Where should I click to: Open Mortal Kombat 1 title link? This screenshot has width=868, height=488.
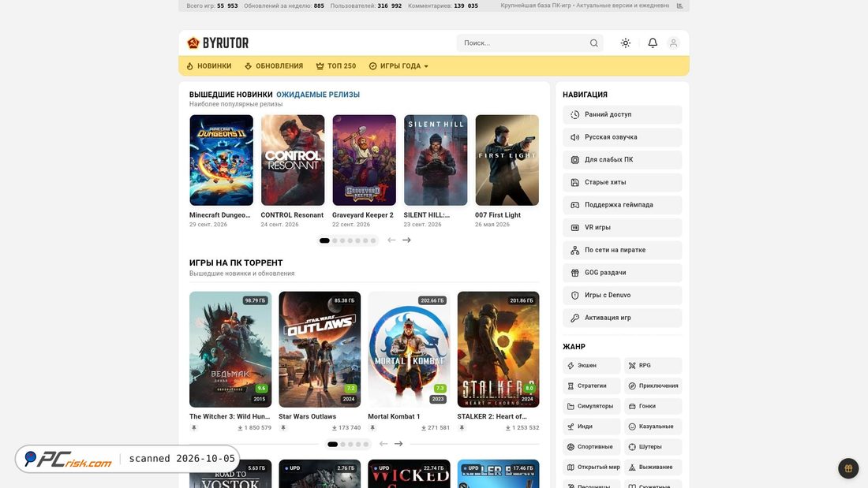[x=394, y=416]
